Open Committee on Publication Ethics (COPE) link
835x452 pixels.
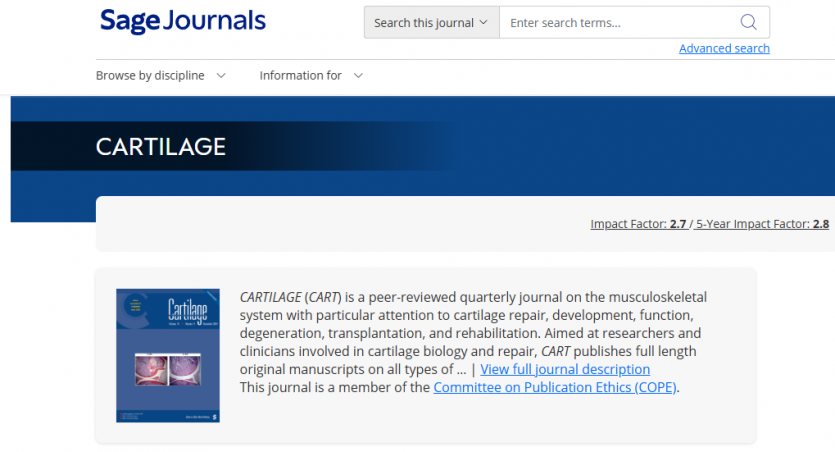(555, 388)
